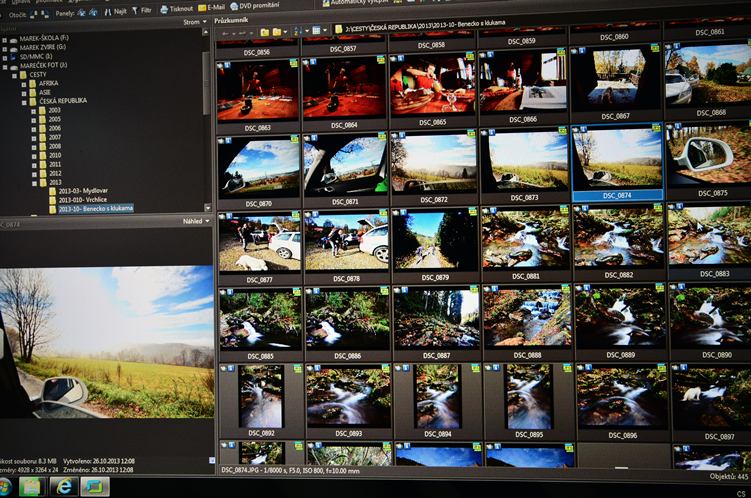Viewport: 751px width, 498px height.
Task: Select the ČESKÁ REPUBLIKA folder
Action: tap(63, 101)
